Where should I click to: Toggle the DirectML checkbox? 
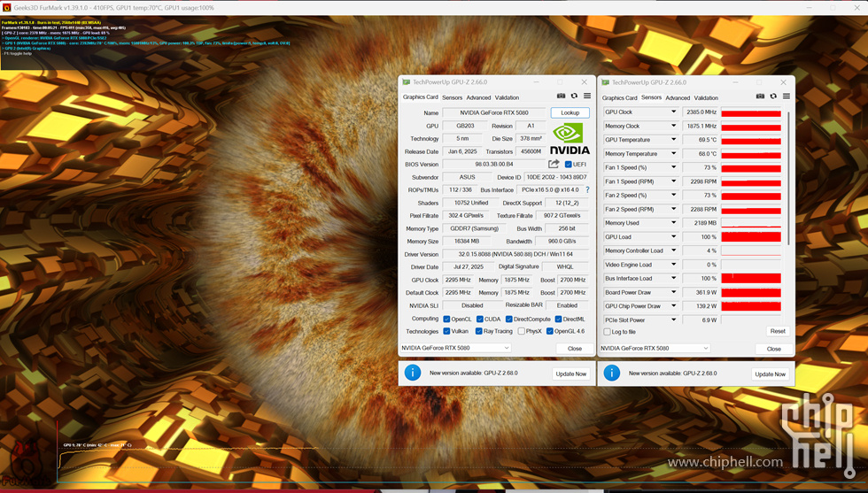coord(558,320)
